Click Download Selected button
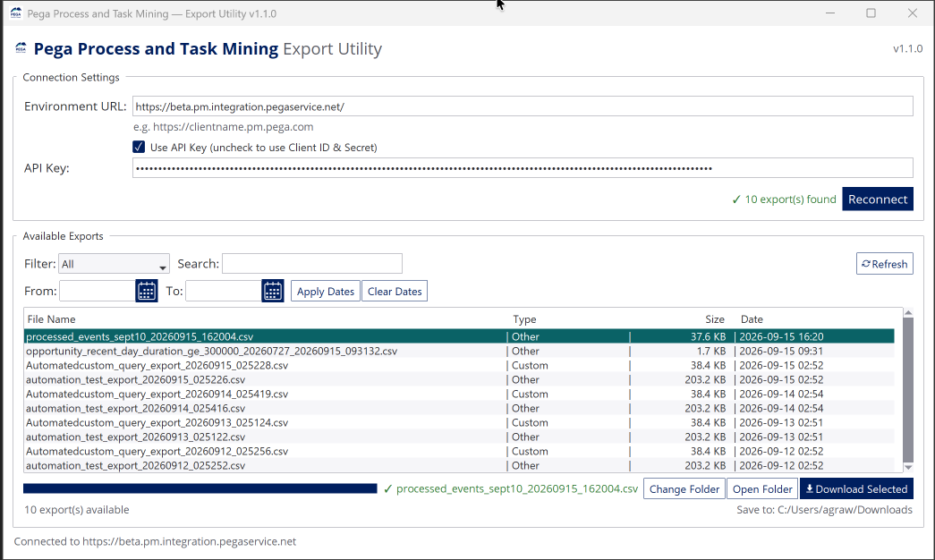This screenshot has width=935, height=560. (856, 489)
